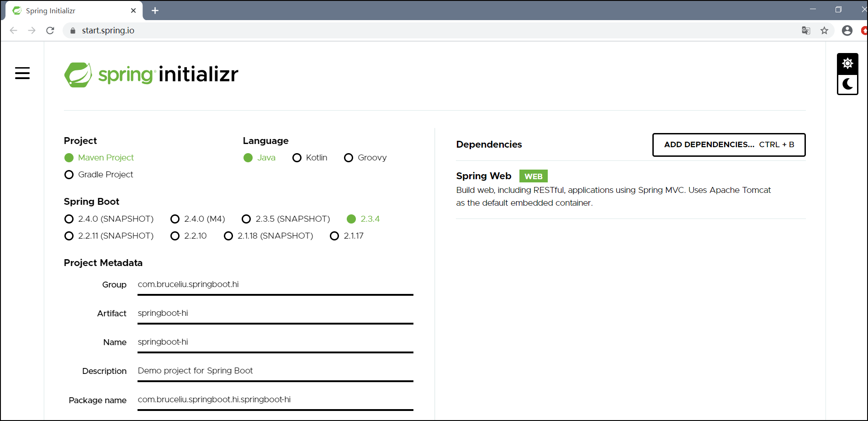Click the ADD DEPENDENCIES button

point(729,145)
